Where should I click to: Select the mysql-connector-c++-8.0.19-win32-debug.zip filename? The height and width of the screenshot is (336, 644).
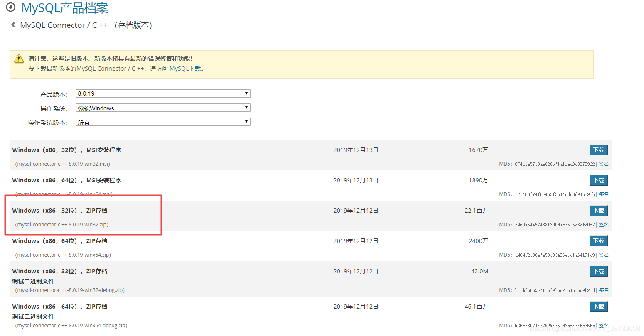click(70, 290)
